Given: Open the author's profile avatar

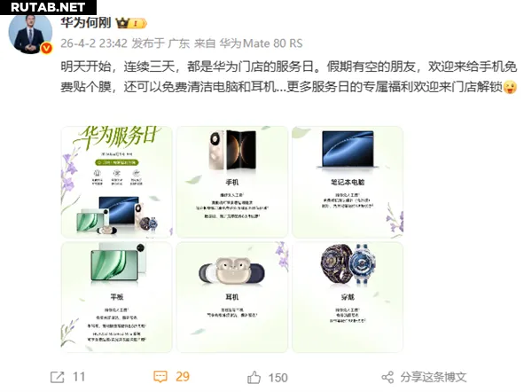Looking at the screenshot, I should click(30, 34).
